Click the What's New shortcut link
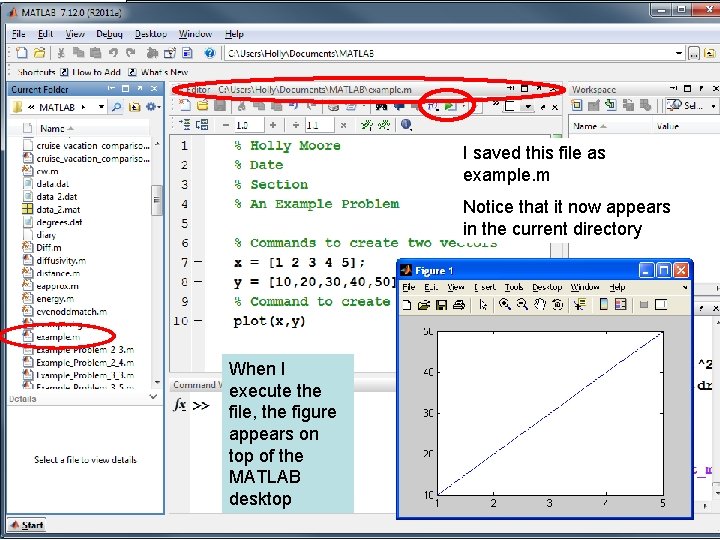720x540 pixels. pyautogui.click(x=158, y=72)
